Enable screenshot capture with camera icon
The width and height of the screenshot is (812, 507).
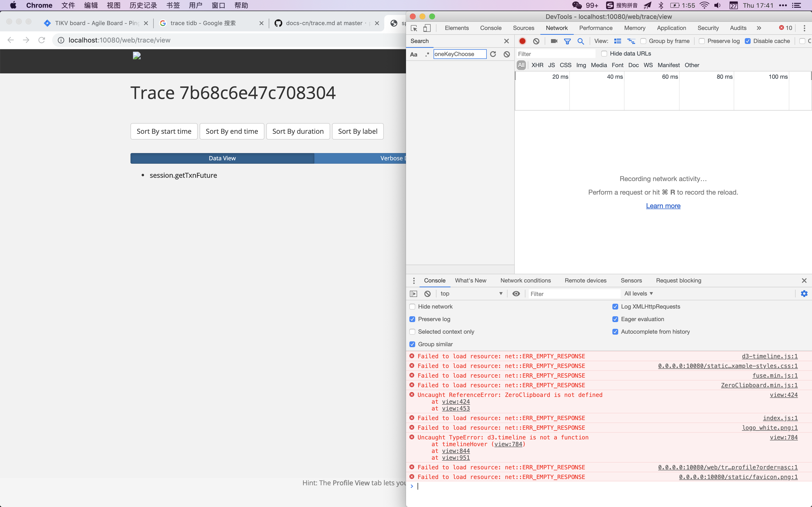click(x=554, y=41)
